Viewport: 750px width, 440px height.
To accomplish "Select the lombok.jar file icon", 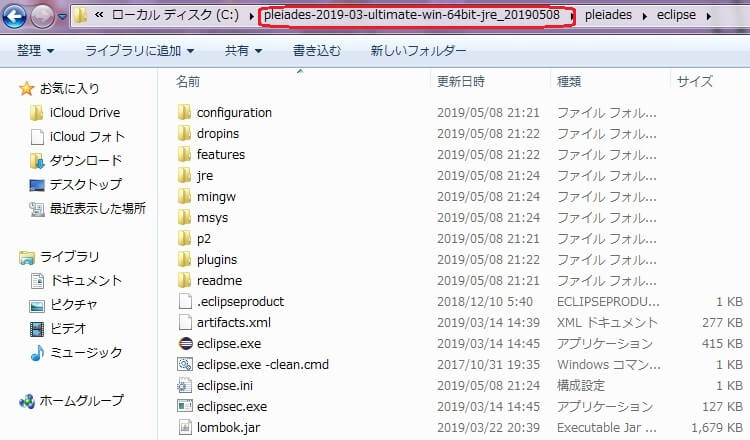I will 185,427.
